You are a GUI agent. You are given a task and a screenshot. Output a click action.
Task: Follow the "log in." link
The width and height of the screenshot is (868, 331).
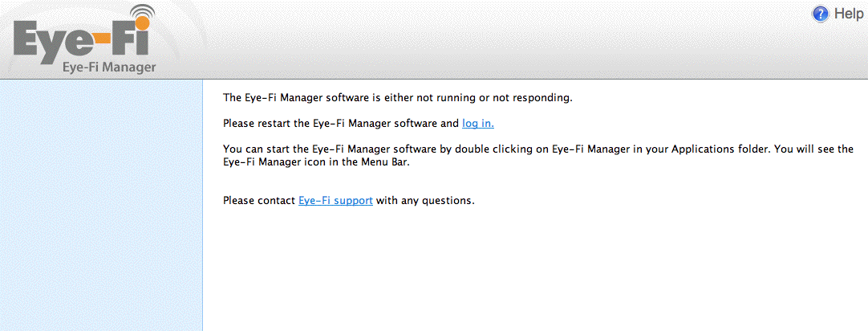coord(478,124)
